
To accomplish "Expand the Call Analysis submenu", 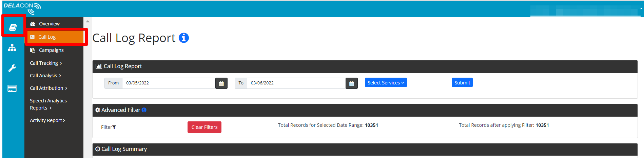I will (45, 76).
